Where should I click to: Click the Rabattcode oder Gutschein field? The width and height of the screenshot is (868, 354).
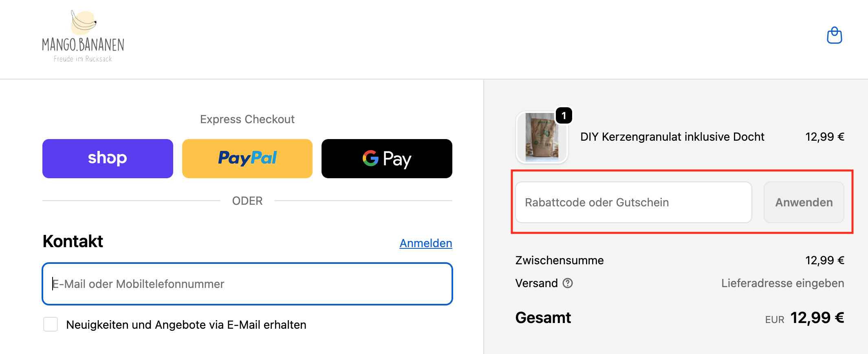[x=633, y=202]
